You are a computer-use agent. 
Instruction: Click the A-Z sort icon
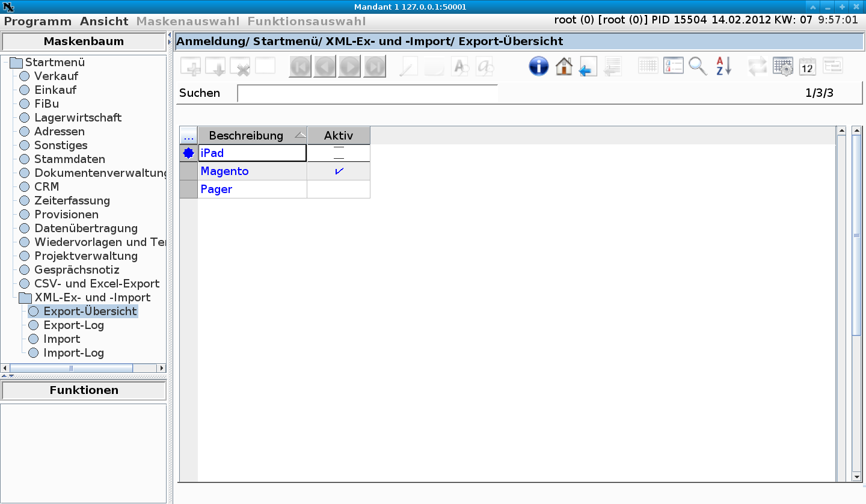[x=723, y=66]
